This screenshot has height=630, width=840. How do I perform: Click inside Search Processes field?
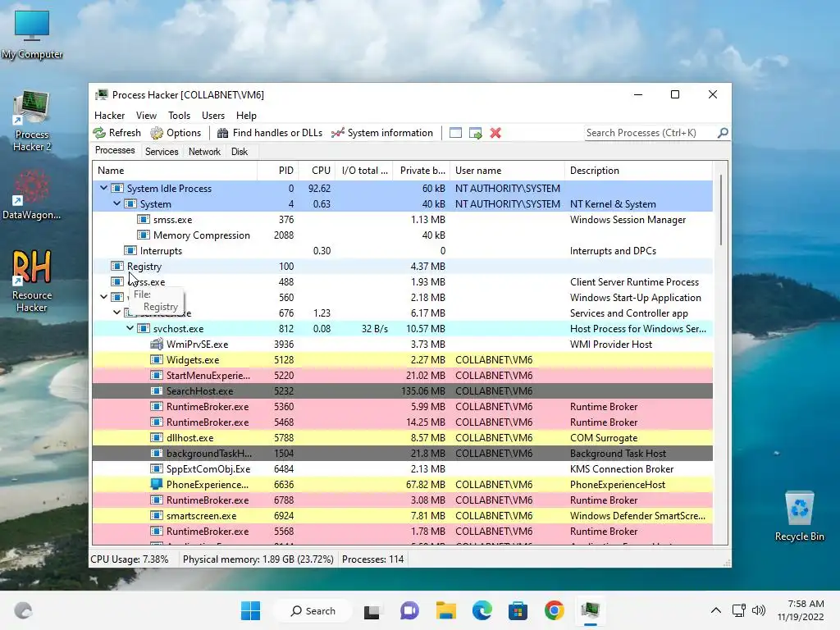(x=650, y=133)
